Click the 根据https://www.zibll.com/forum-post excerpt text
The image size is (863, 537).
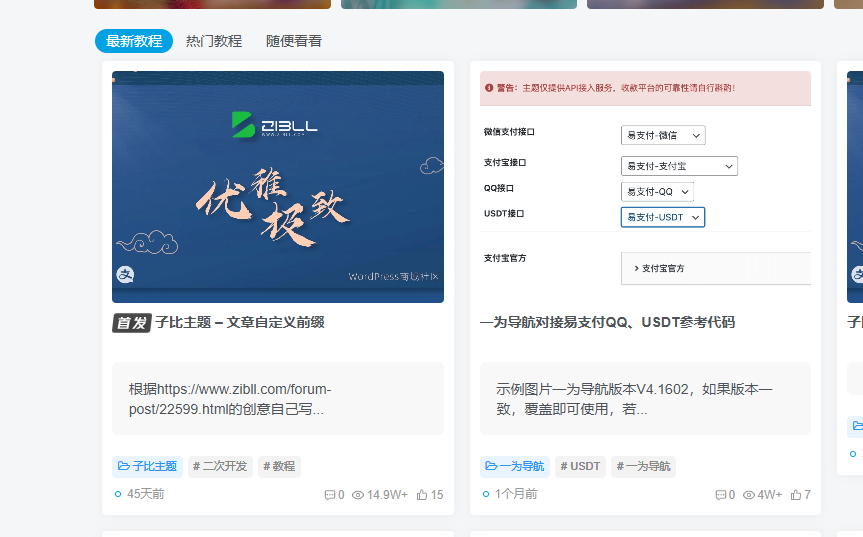click(230, 399)
